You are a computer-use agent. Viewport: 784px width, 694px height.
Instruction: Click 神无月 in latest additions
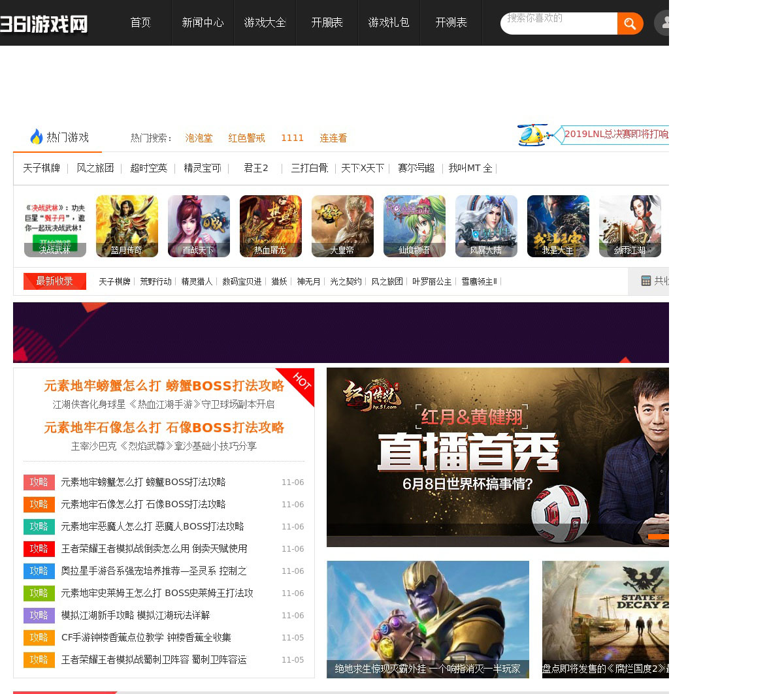308,281
